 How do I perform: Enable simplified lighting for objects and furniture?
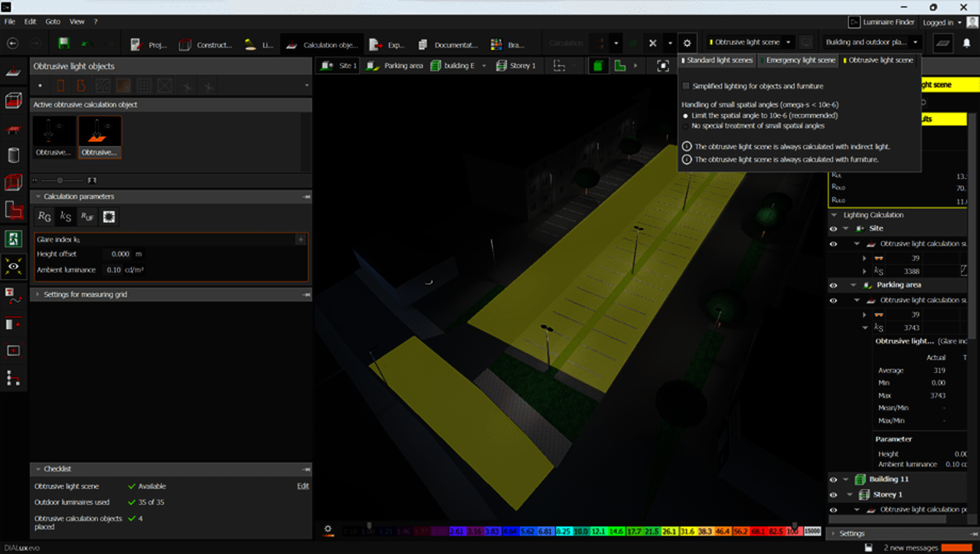click(x=685, y=86)
